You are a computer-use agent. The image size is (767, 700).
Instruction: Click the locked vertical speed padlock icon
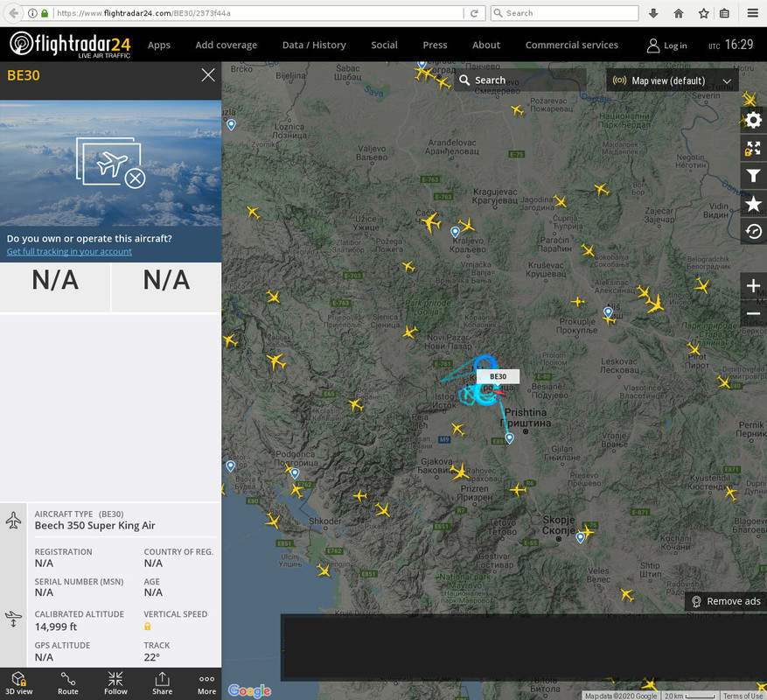[147, 626]
